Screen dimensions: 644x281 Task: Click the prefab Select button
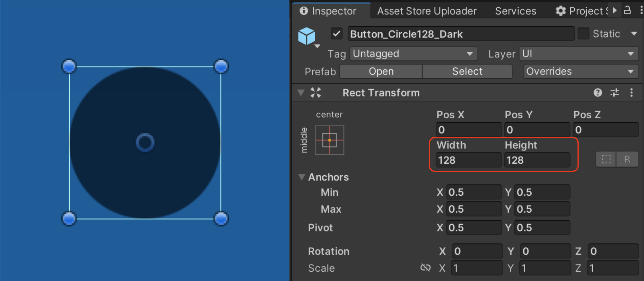coord(467,71)
